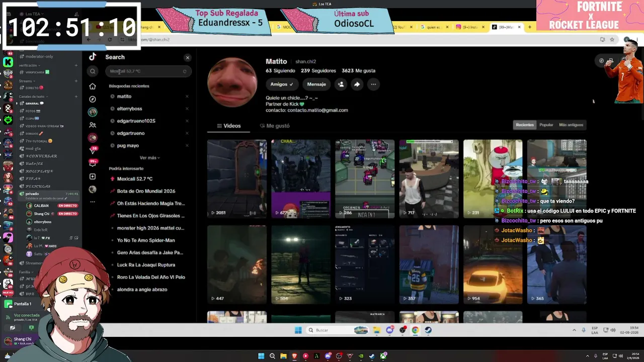Click the search magnifier icon in TikTok sidebar
The height and width of the screenshot is (362, 644).
[x=93, y=71]
